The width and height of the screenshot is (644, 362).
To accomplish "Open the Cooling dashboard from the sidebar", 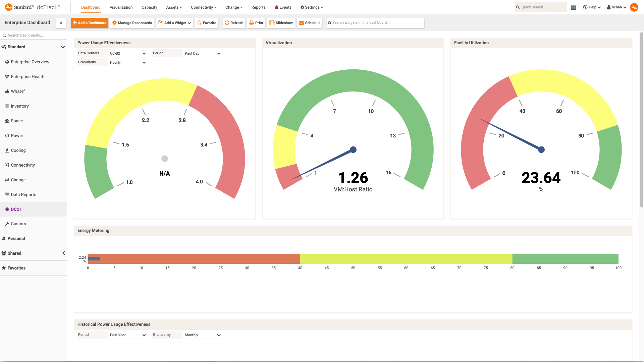I will [x=18, y=150].
